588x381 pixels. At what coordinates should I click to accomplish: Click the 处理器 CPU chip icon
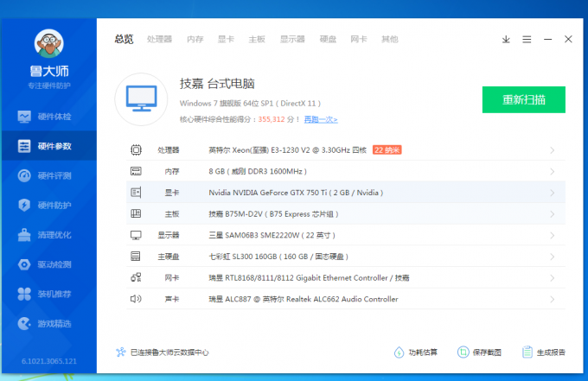pyautogui.click(x=136, y=149)
